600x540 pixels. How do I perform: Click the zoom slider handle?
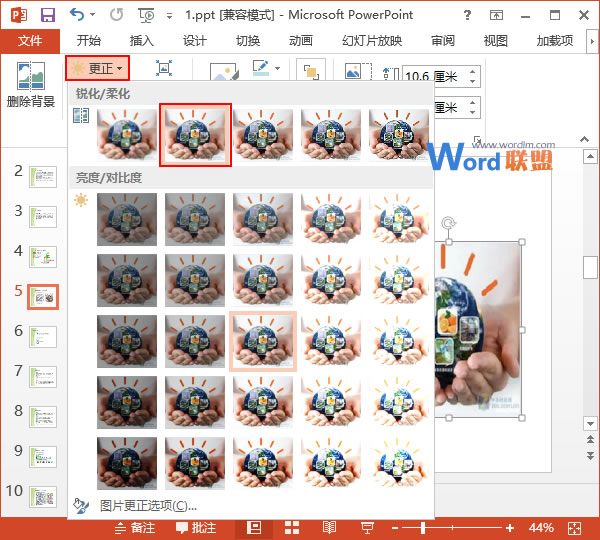(423, 528)
